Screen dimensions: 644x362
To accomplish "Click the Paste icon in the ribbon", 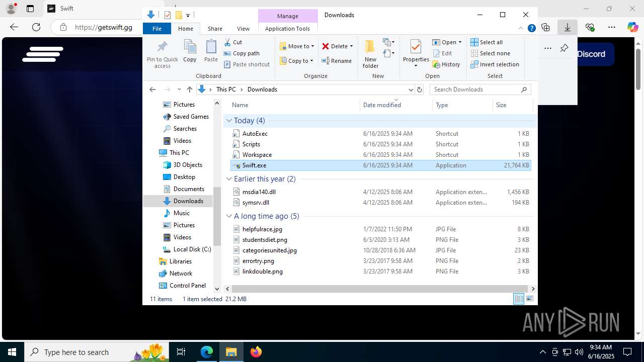I will [211, 51].
